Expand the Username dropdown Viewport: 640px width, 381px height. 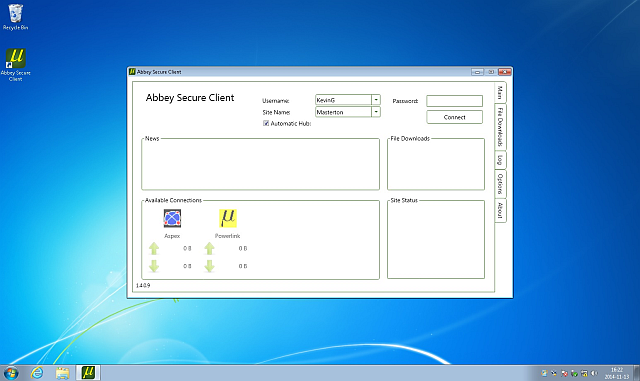click(x=376, y=100)
